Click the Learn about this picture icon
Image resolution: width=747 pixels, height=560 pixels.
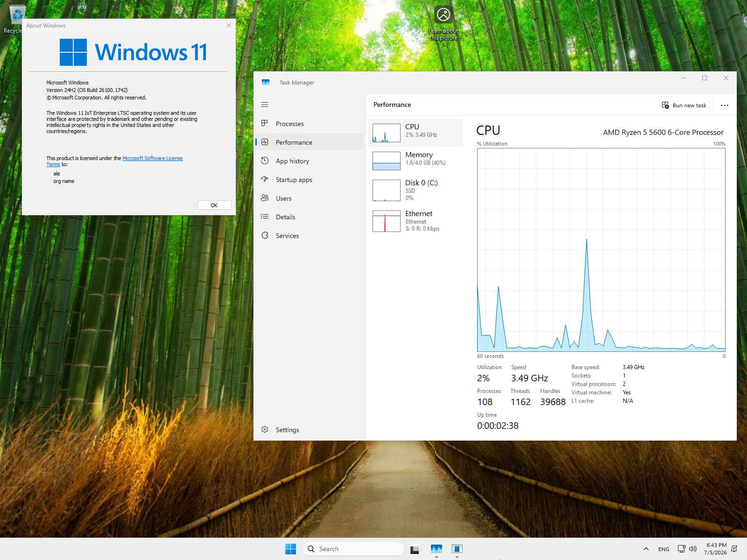444,15
